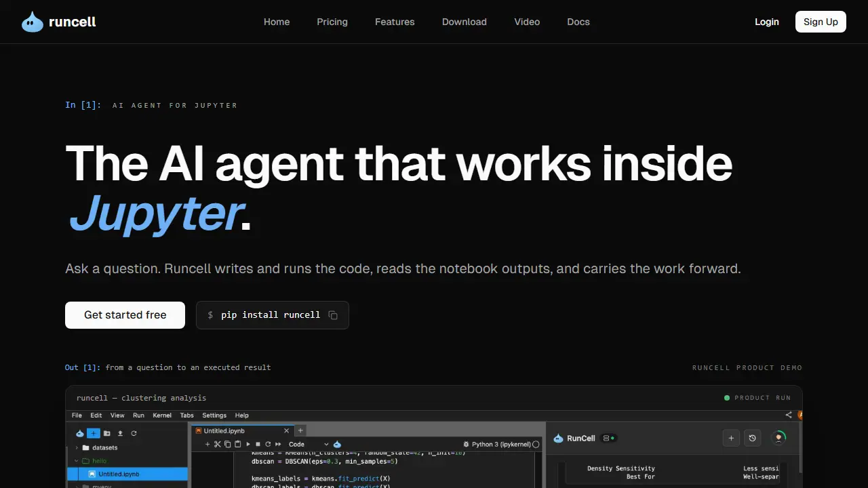Viewport: 868px width, 488px height.
Task: Copy the selected notebook cell
Action: click(x=228, y=444)
